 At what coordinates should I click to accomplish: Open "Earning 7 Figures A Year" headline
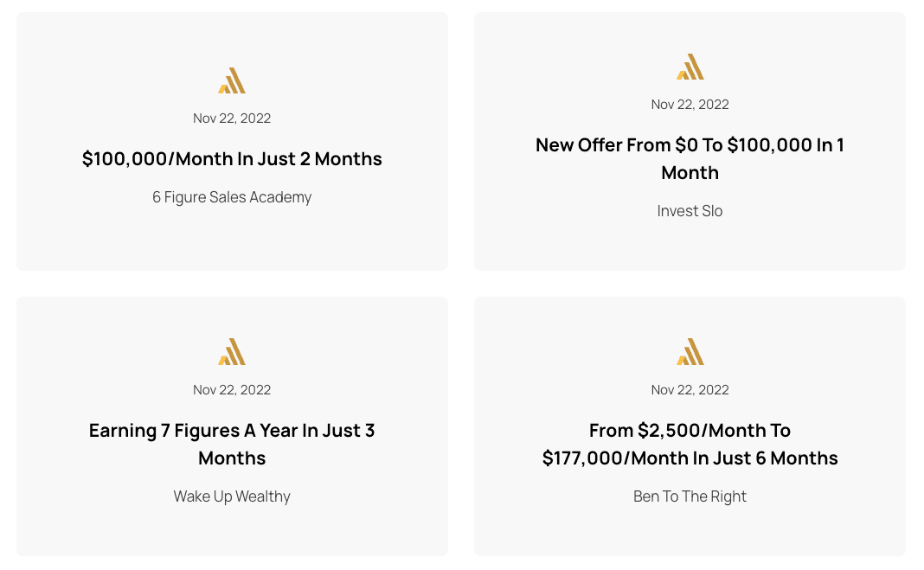click(232, 444)
